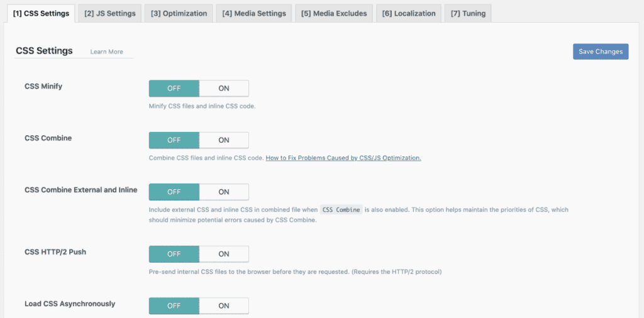Viewport: 644px width, 318px height.
Task: Switch to the [4] Media Settings tab
Action: click(x=254, y=14)
